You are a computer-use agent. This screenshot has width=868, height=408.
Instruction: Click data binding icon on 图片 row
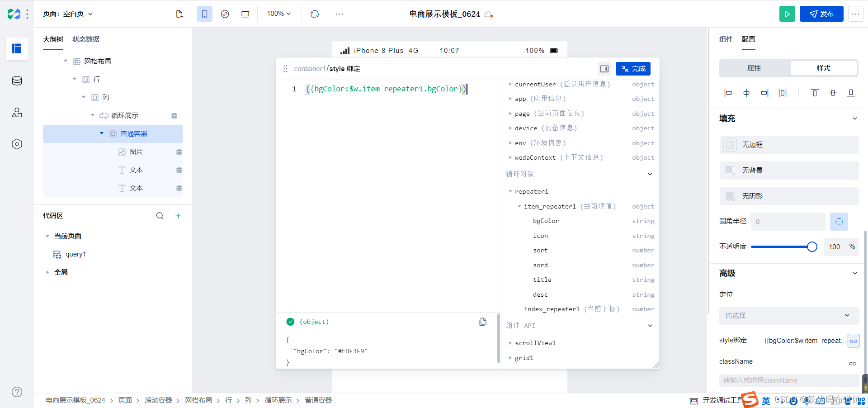pos(179,152)
